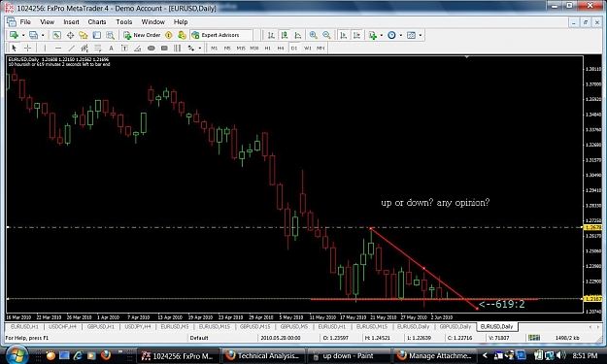Pick the trendline drawing tool

pyautogui.click(x=71, y=48)
